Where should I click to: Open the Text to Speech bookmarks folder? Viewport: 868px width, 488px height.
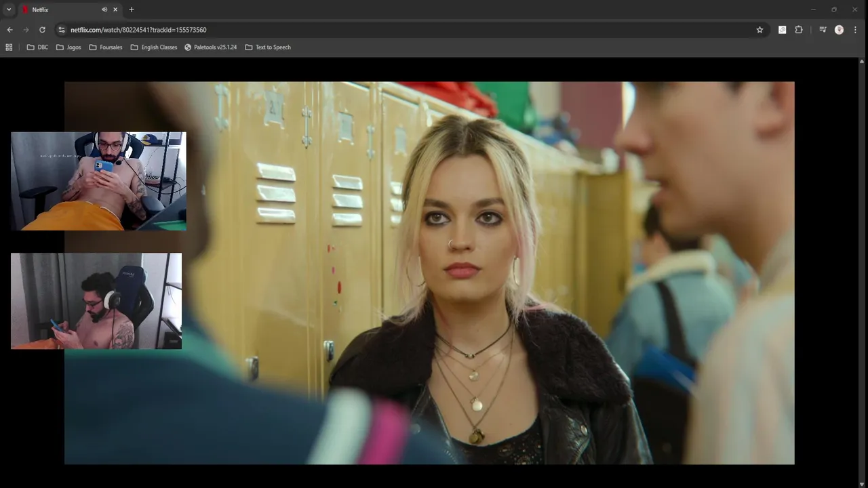point(267,47)
